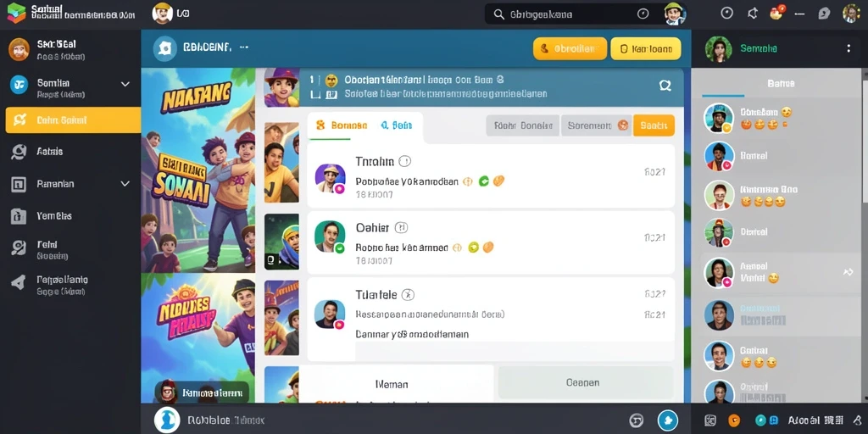
Task: Open the paper-plane icon in left sidebar
Action: (x=19, y=282)
